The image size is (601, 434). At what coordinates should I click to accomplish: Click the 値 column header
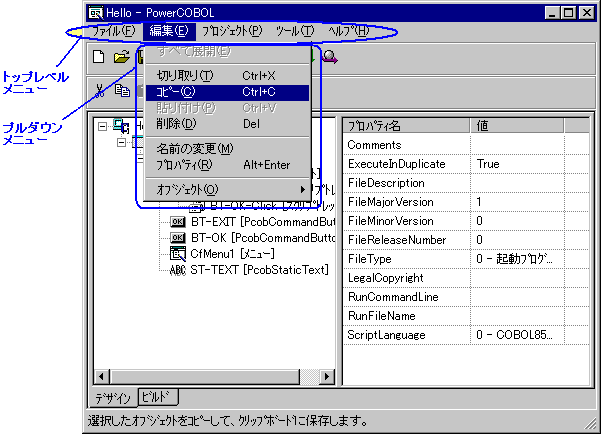517,126
